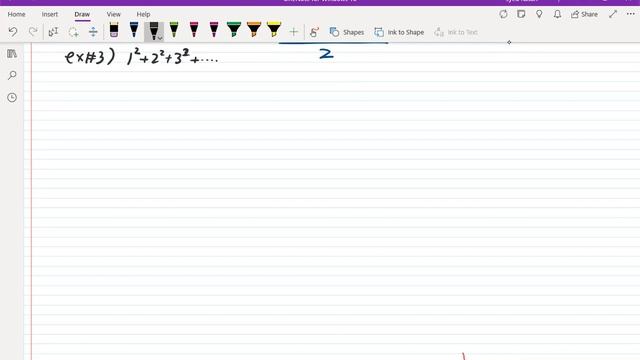640x360 pixels.
Task: Enter full screen mode arrow icon
Action: coord(613,14)
